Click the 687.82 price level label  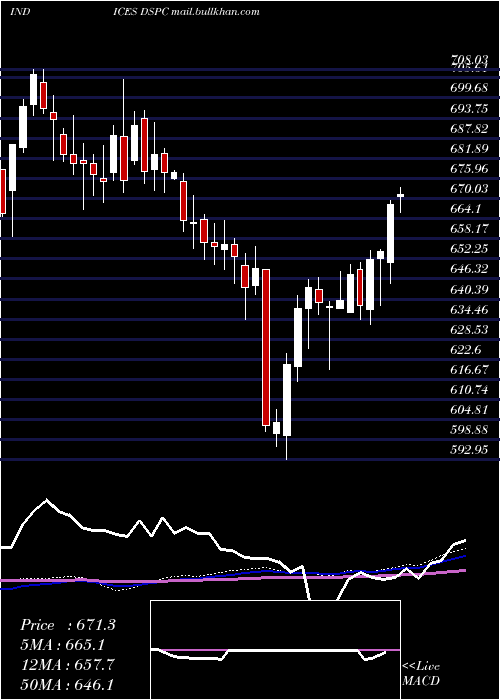469,129
